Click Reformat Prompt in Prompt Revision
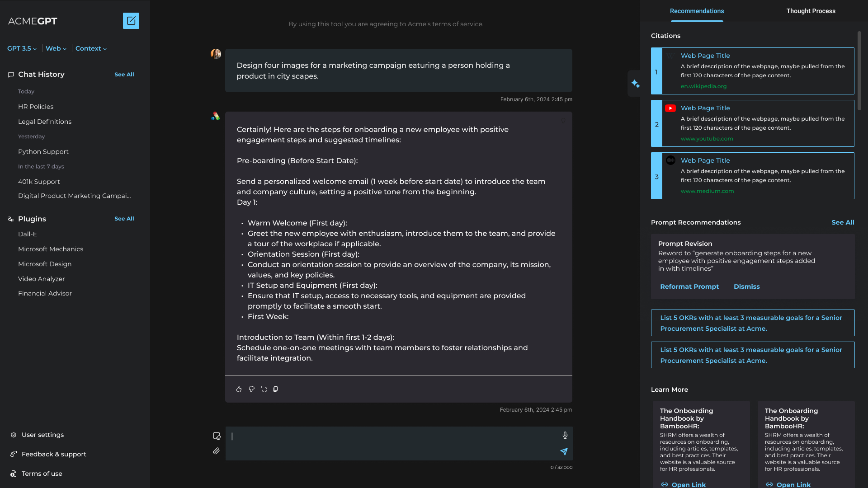The width and height of the screenshot is (868, 488). tap(689, 286)
